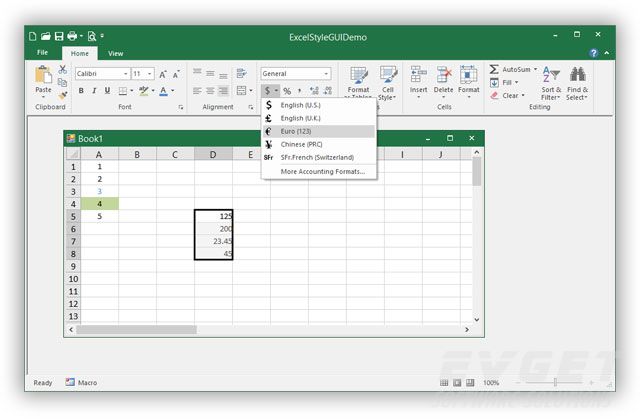Switch to the View tab
Viewport: 640px width, 420px height.
click(116, 53)
